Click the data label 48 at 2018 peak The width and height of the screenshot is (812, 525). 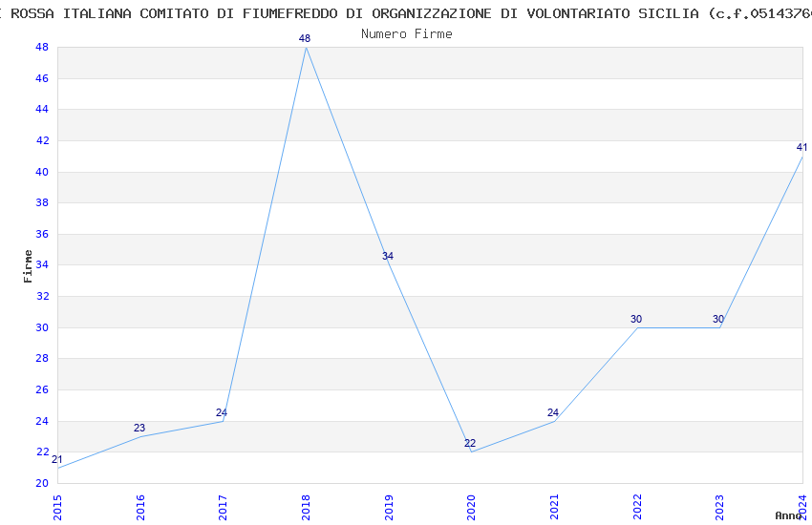point(305,38)
